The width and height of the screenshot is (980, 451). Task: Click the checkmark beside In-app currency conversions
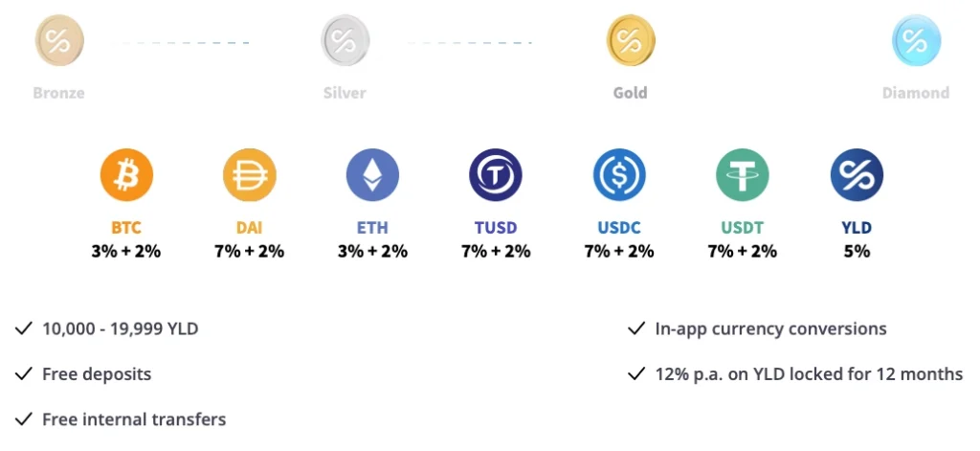click(x=636, y=328)
